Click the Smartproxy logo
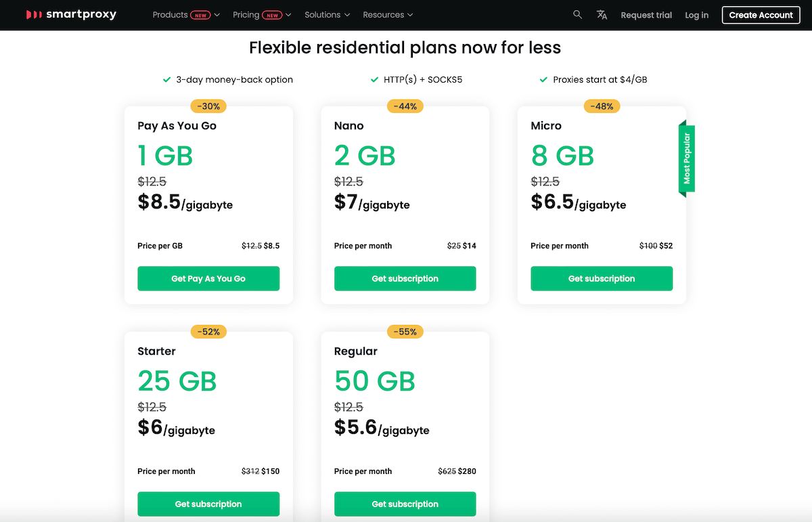The width and height of the screenshot is (812, 522). pos(71,14)
